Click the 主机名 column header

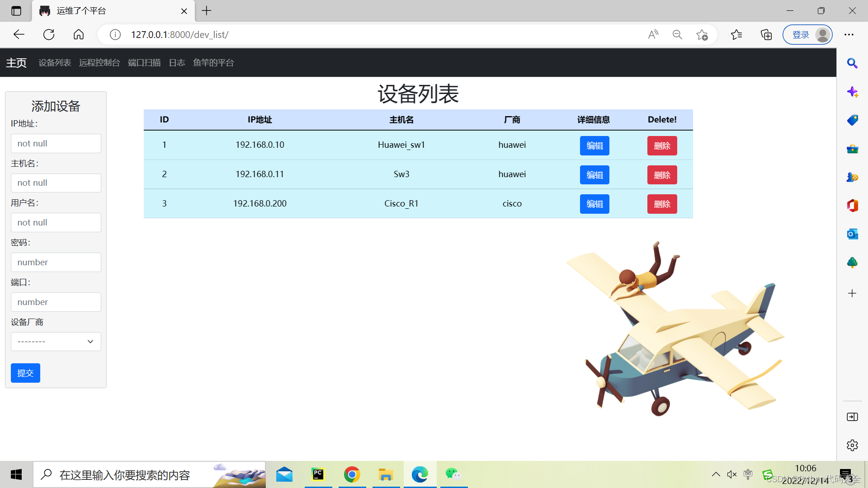click(401, 120)
